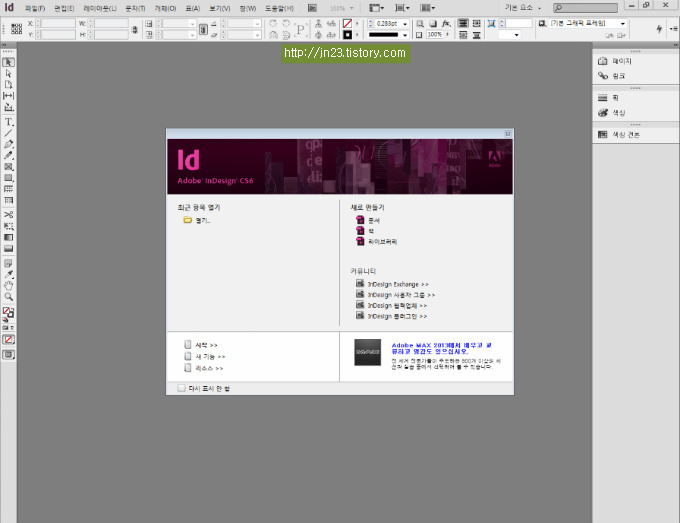
Task: Click the Rotate 90° clockwise icon
Action: tap(273, 23)
